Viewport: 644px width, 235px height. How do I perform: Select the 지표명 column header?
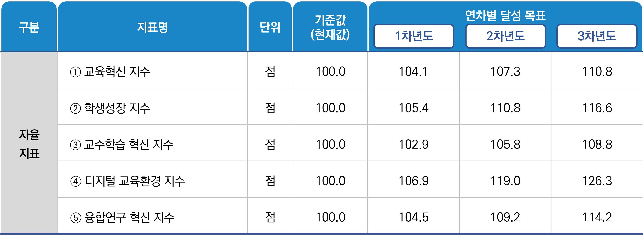tap(152, 27)
